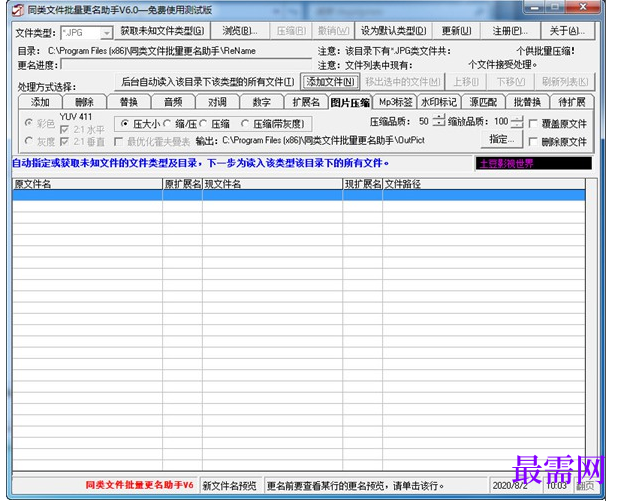
Task: Click 后台自动读入该目录下该类型的所有文件 button
Action: pyautogui.click(x=207, y=82)
